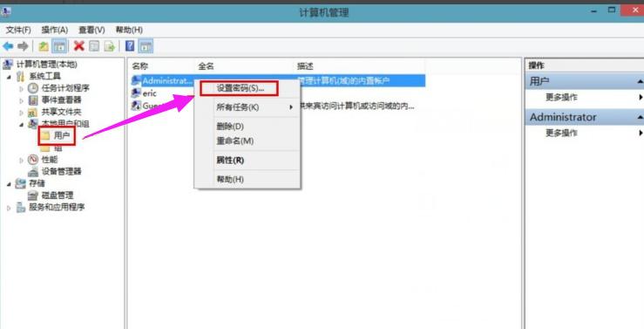
Task: Click the Export list toolbar icon
Action: 110,46
